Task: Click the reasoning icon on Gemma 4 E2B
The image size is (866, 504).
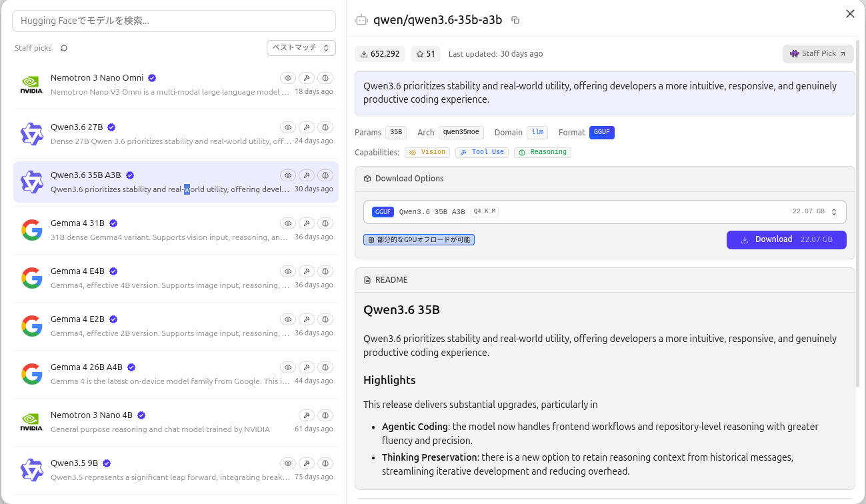Action: (x=325, y=319)
